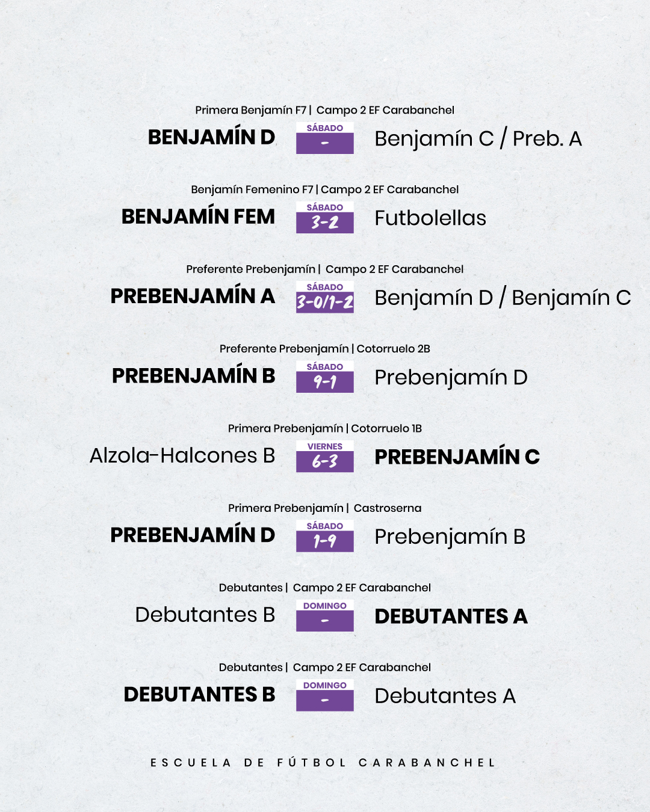Click the bold DEBUTANTES B team name
650x812 pixels.
tap(199, 695)
